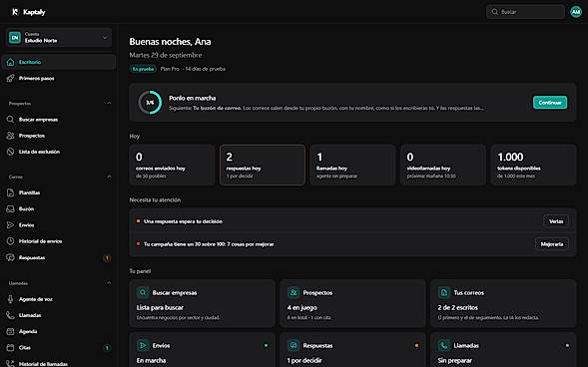
Task: Select Agente de voz menu label
Action: pos(36,299)
